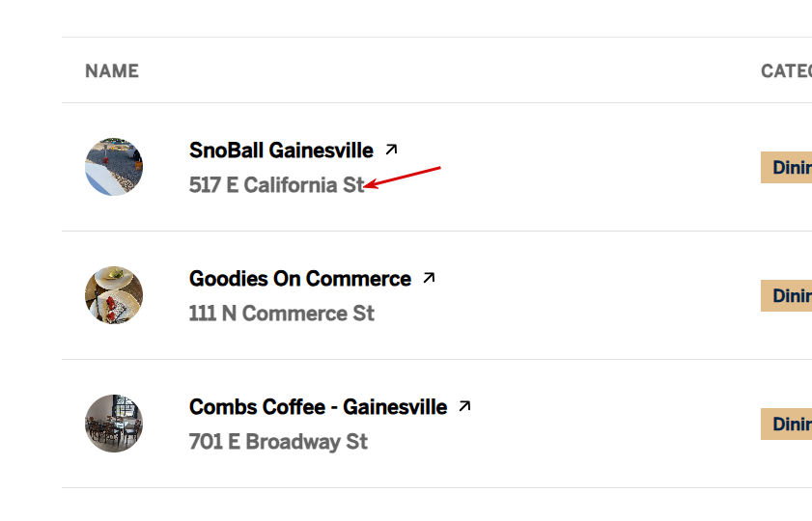Image resolution: width=812 pixels, height=521 pixels.
Task: Click the partially visible CATEGORY column header
Action: [x=786, y=70]
